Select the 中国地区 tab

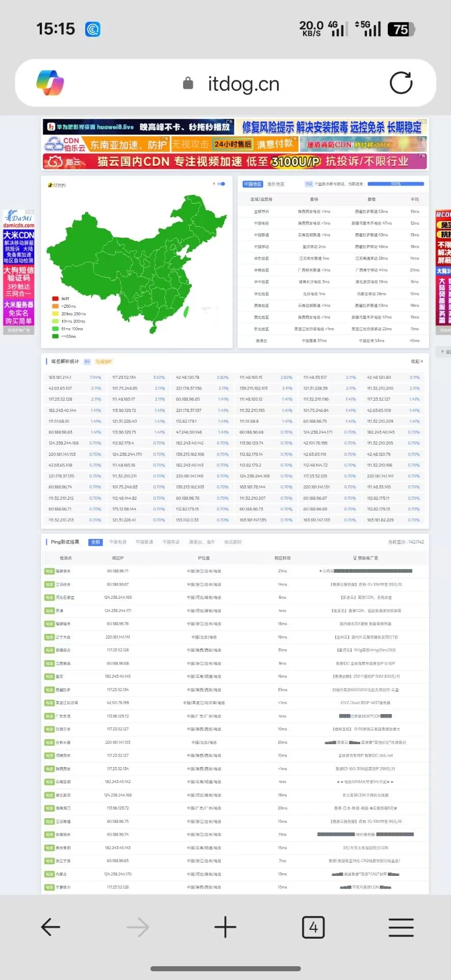click(x=253, y=184)
